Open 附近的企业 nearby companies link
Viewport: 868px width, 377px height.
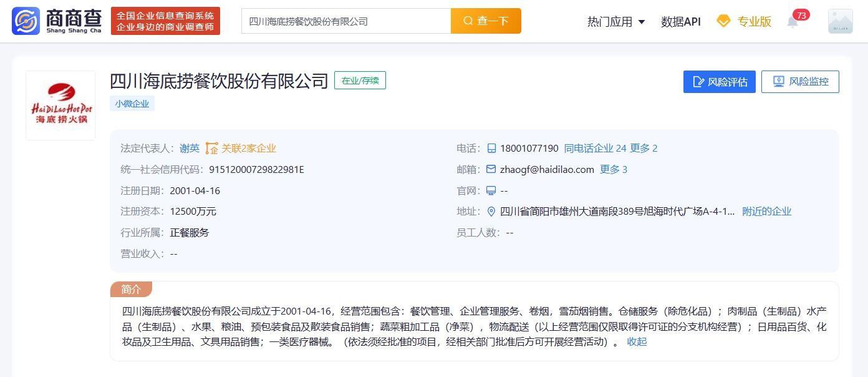pos(766,211)
